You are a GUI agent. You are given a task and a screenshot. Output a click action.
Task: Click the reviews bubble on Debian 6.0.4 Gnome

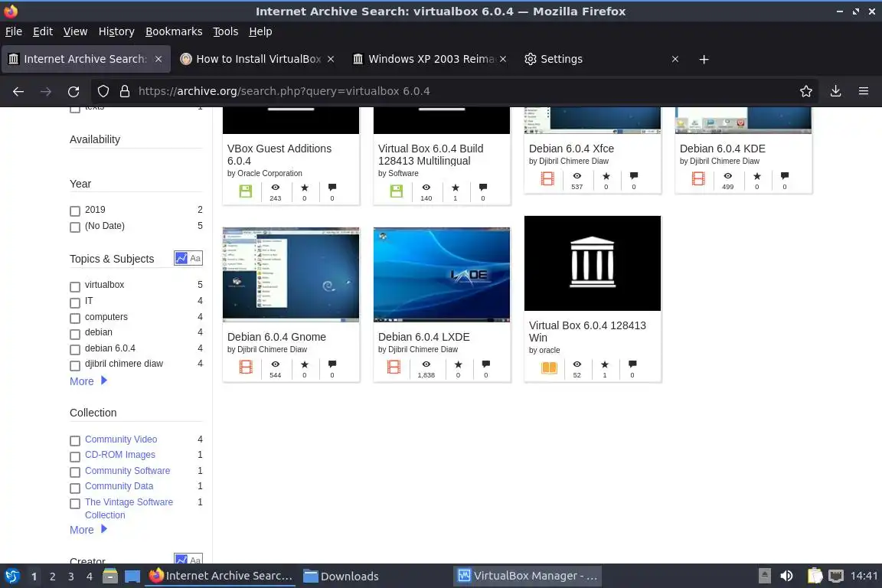click(332, 364)
